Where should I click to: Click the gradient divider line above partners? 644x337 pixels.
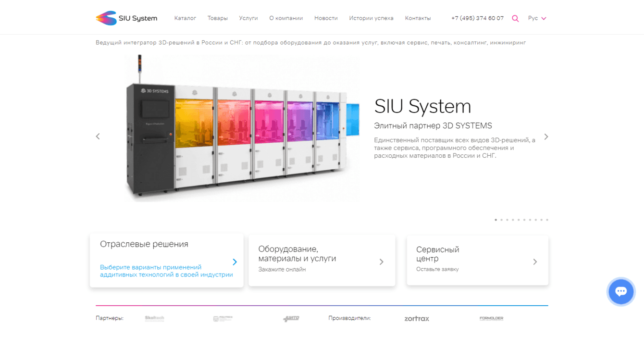tap(322, 304)
